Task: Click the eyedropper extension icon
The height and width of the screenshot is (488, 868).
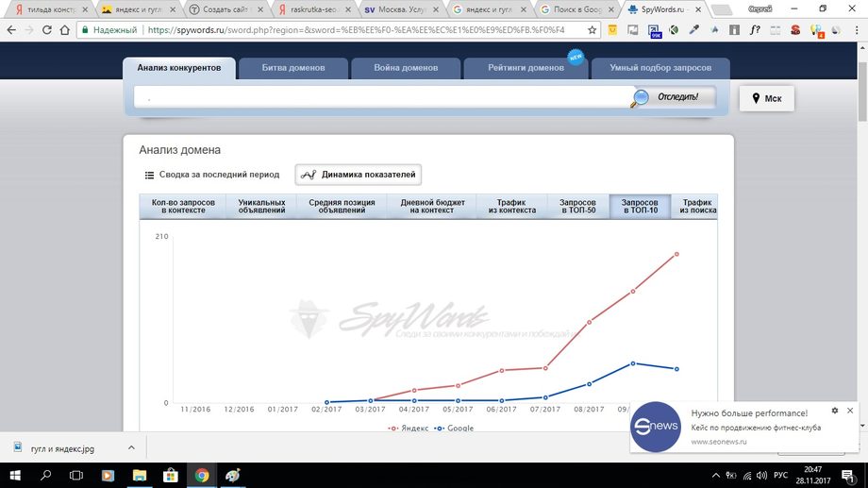Action: pos(693,30)
